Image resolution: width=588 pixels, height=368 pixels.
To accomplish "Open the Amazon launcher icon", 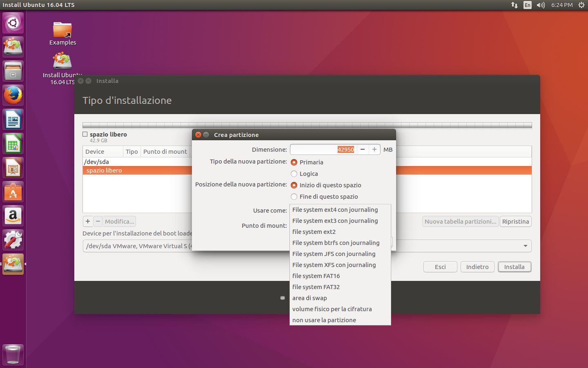I will pyautogui.click(x=13, y=215).
